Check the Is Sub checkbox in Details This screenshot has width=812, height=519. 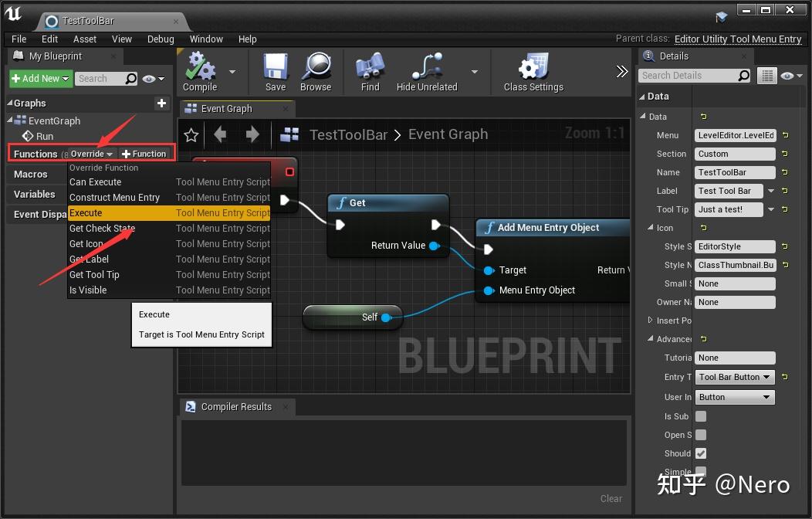point(700,416)
